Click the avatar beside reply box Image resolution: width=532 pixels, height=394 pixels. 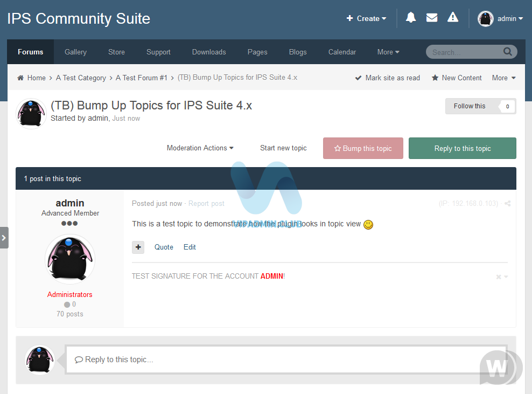coord(40,360)
